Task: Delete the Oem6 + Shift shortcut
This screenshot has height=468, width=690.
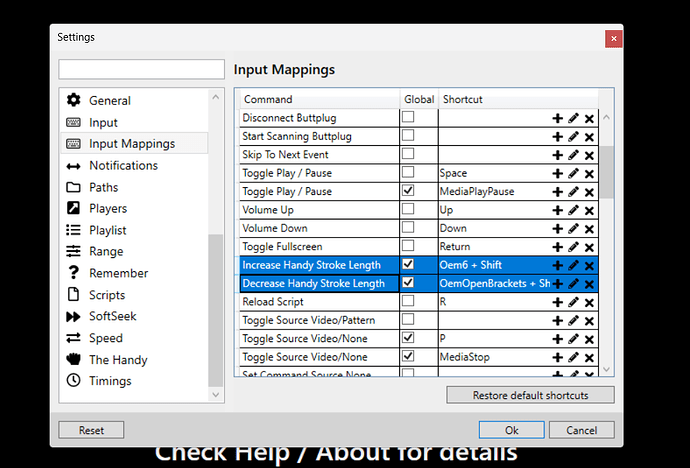Action: coord(589,266)
